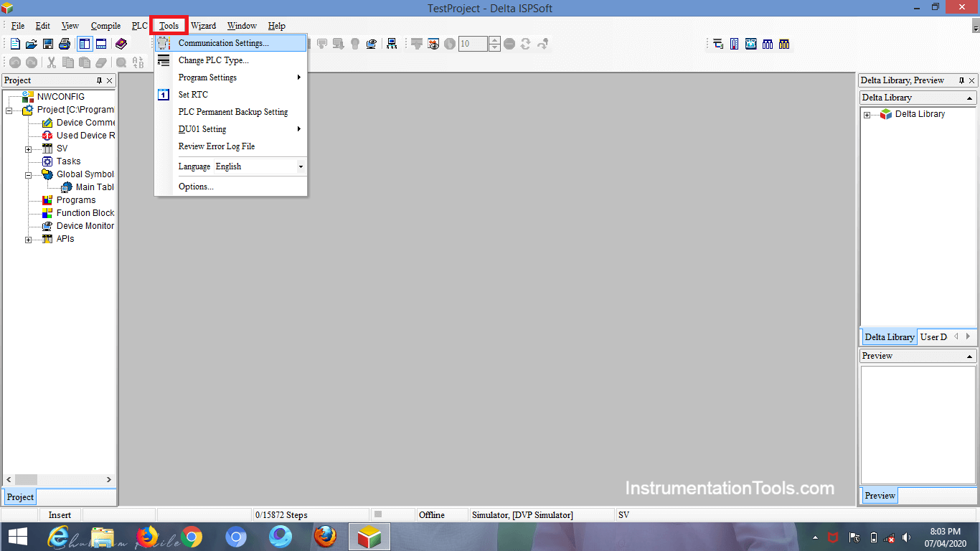Click the red-eyed debug toolbar icon
This screenshot has width=980, height=551.
click(x=433, y=44)
